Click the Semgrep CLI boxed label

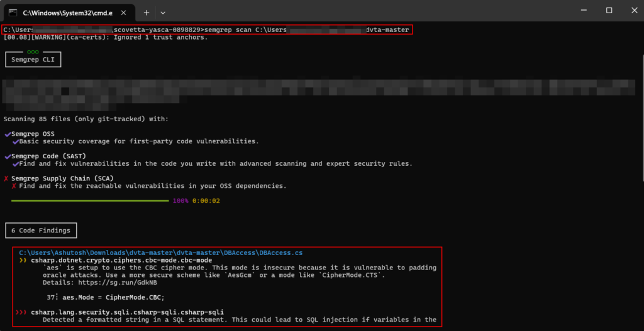coord(33,60)
